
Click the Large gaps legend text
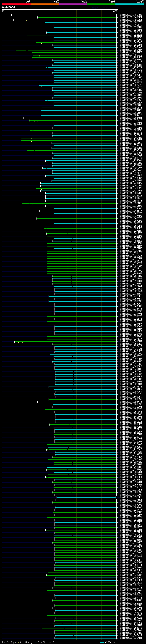28,642
